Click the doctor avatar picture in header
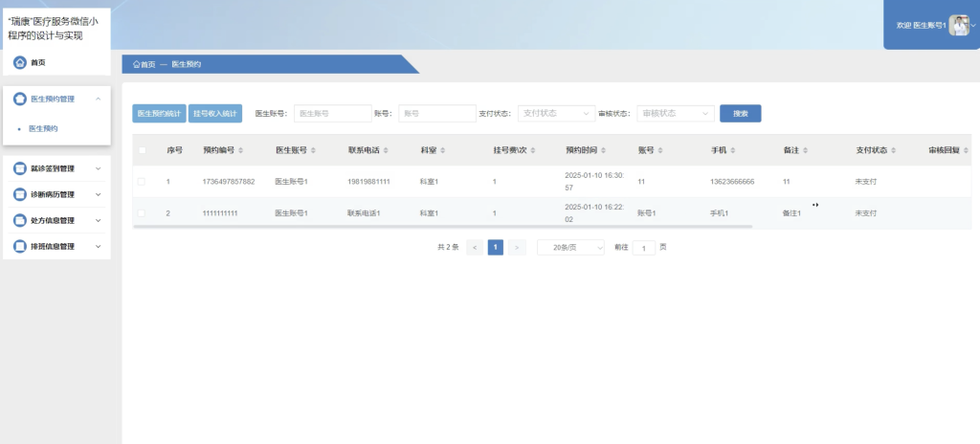 click(959, 25)
